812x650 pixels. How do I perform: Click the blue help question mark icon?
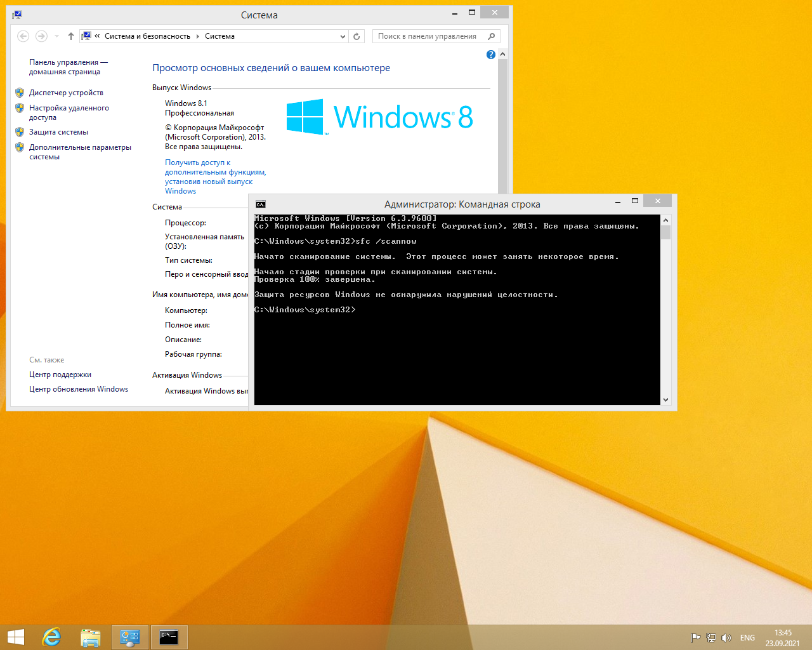click(x=490, y=55)
